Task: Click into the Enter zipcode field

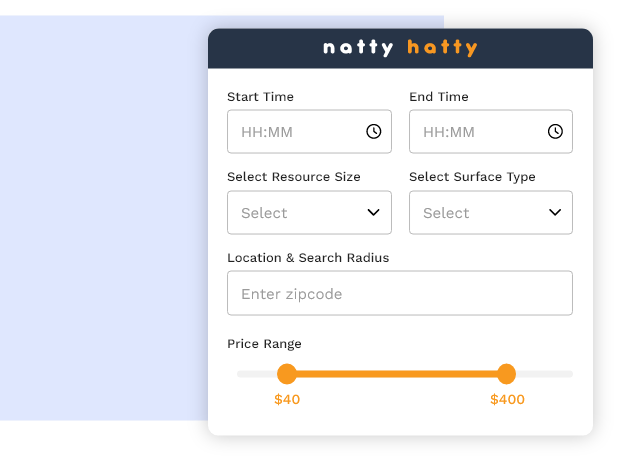Action: 400,294
